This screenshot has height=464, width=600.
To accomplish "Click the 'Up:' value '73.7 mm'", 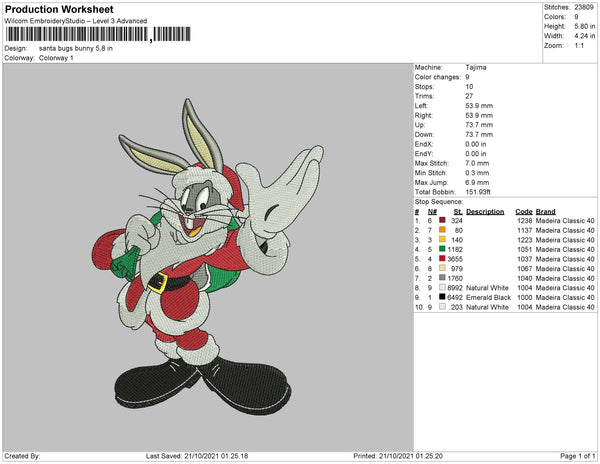I will click(x=479, y=125).
